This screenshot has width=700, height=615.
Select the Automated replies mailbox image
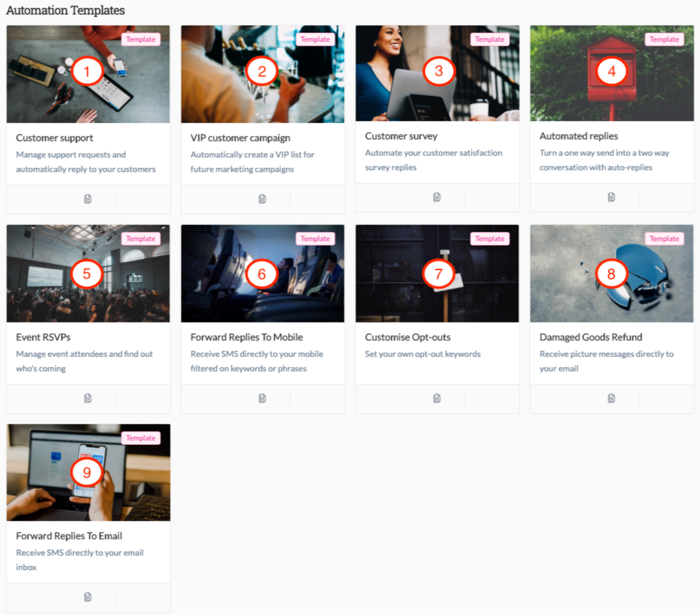pyautogui.click(x=612, y=73)
